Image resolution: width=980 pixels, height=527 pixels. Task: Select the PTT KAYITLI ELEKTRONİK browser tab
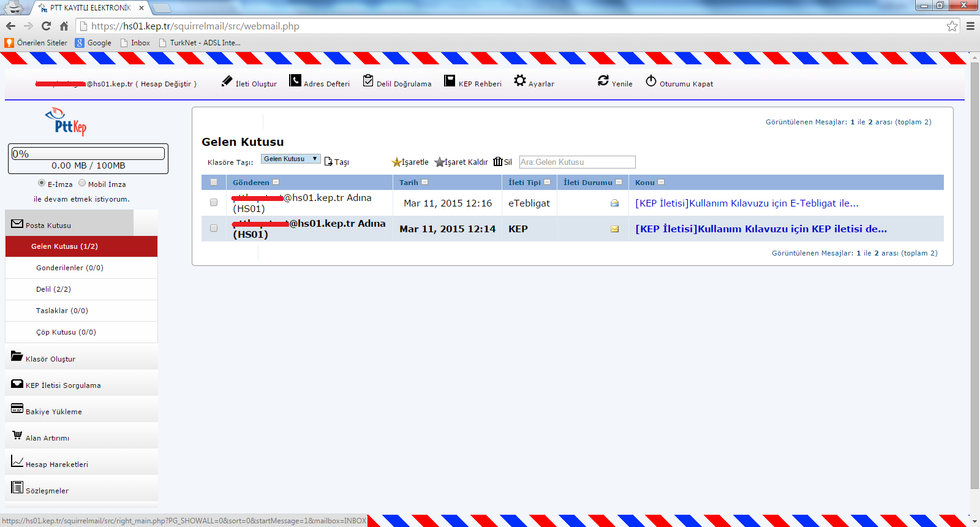point(89,8)
